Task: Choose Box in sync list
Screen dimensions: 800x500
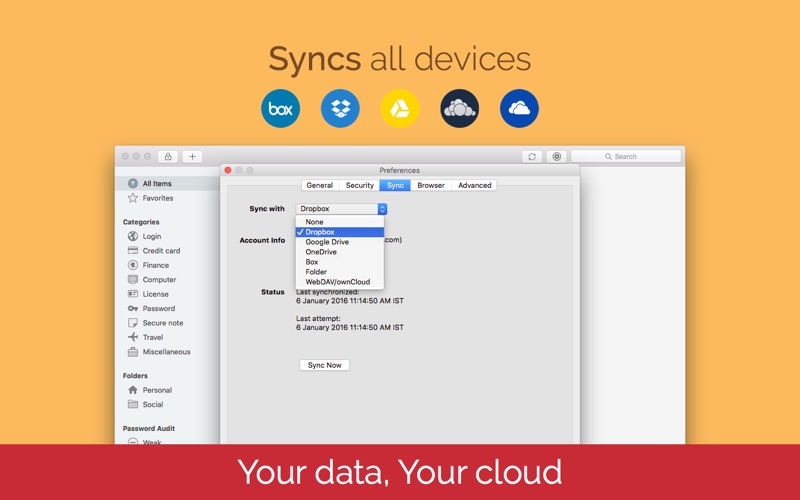Action: tap(340, 262)
